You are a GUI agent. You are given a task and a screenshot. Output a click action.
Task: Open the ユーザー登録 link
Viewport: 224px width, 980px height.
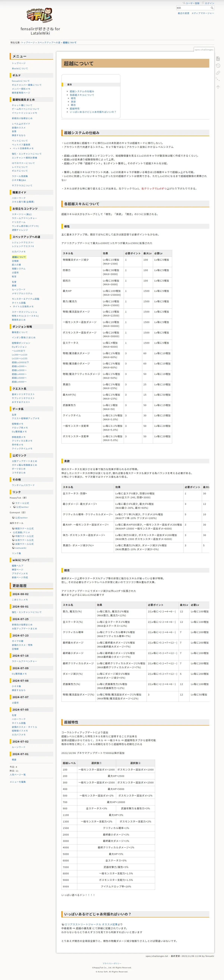tap(192, 3)
